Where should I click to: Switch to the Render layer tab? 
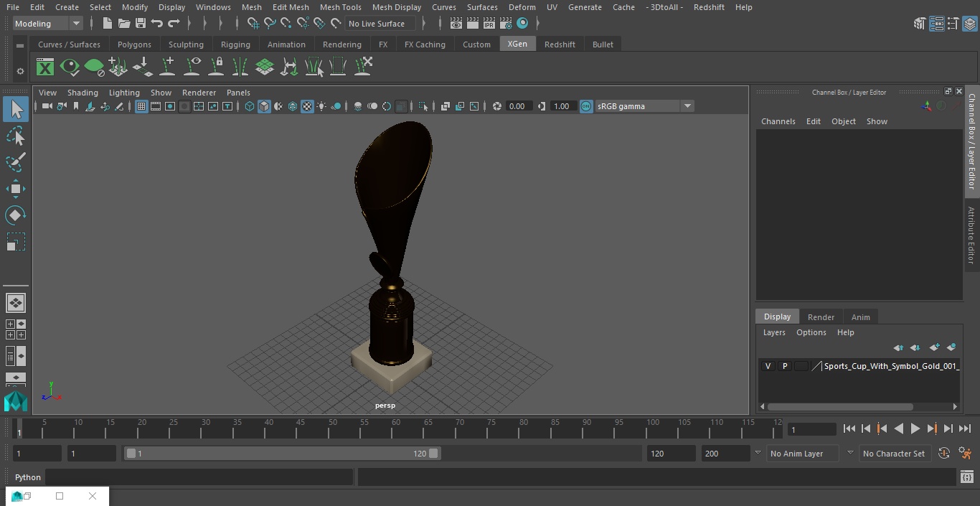click(821, 317)
